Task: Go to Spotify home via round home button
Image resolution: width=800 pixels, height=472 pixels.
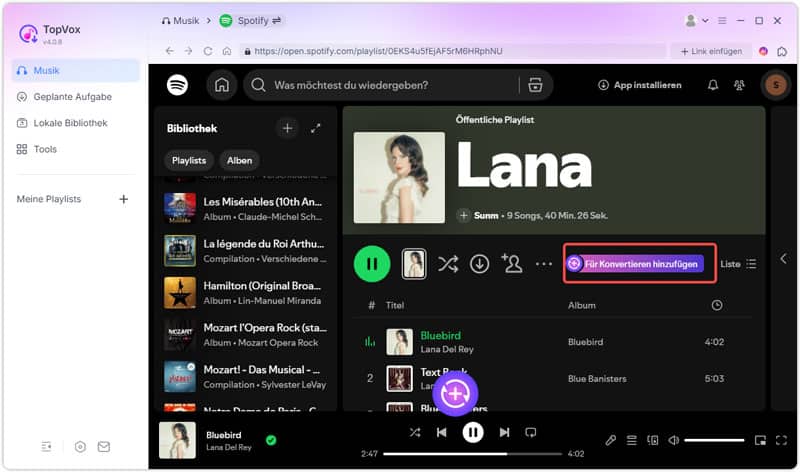Action: click(221, 85)
